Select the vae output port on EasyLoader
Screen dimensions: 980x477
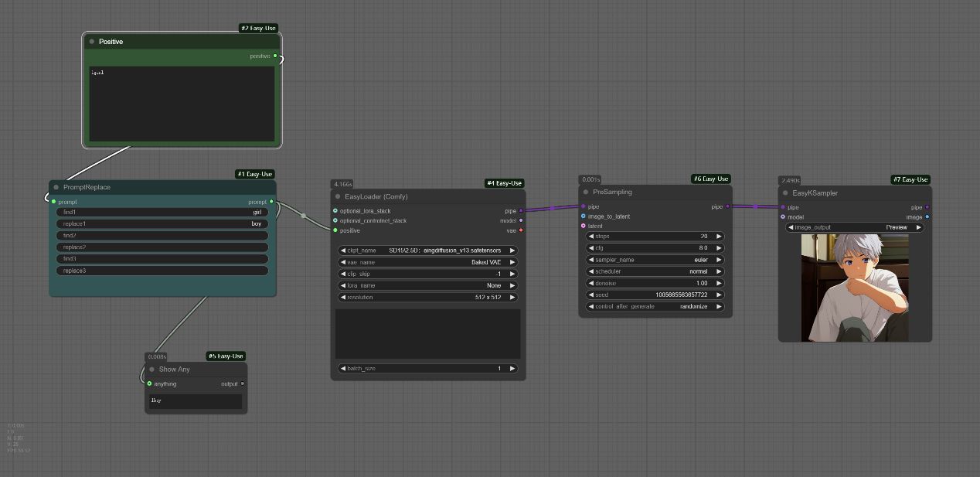pyautogui.click(x=521, y=230)
